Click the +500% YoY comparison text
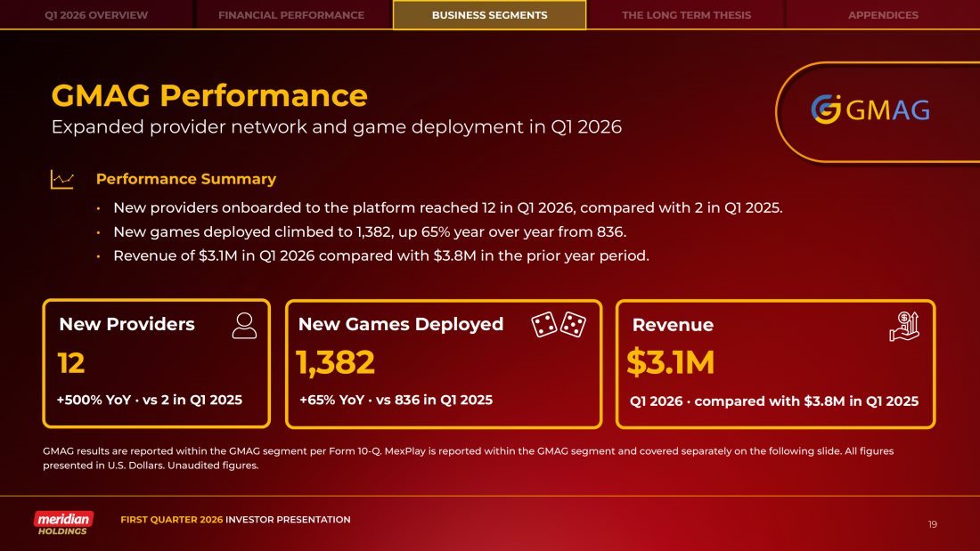This screenshot has width=980, height=551. click(x=149, y=400)
